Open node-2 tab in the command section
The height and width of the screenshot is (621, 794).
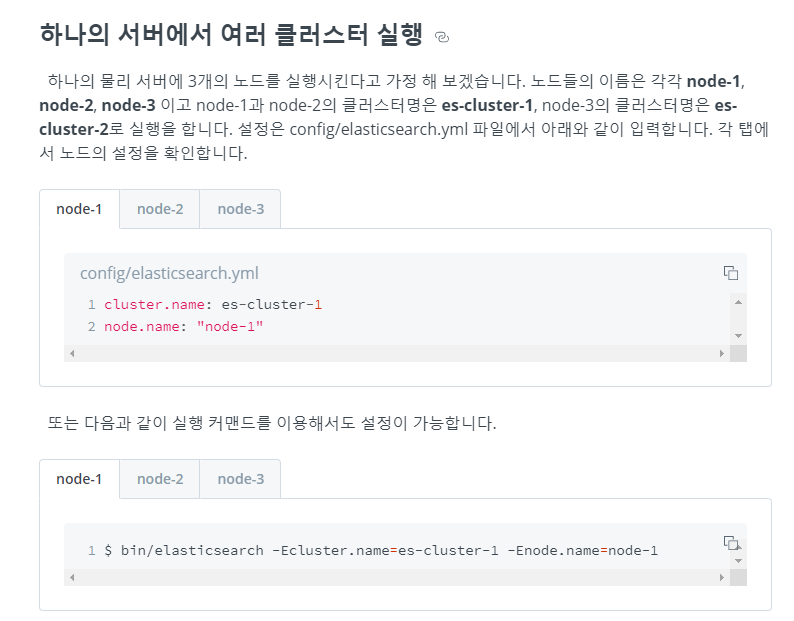pos(160,479)
